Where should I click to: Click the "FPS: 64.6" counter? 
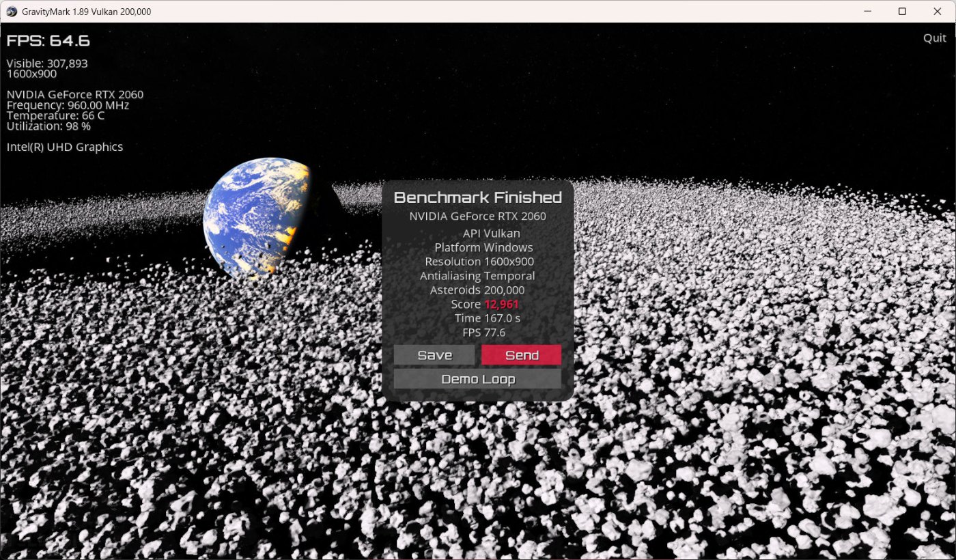pyautogui.click(x=48, y=41)
